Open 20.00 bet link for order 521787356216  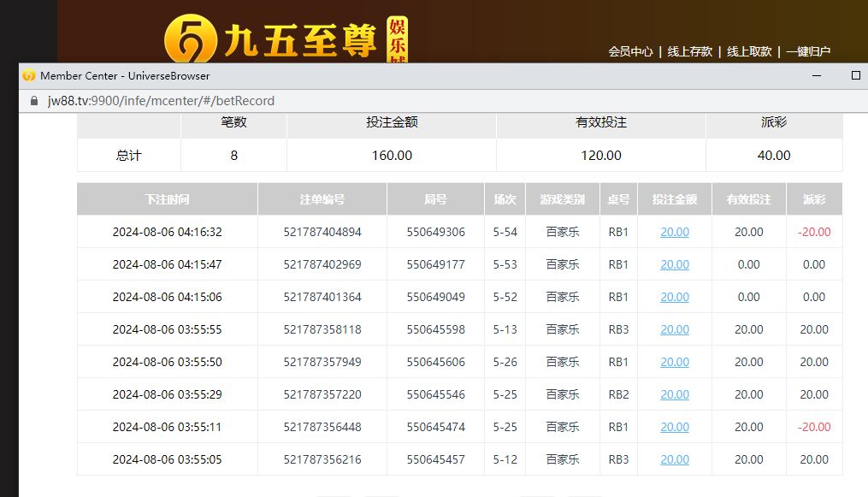674,459
